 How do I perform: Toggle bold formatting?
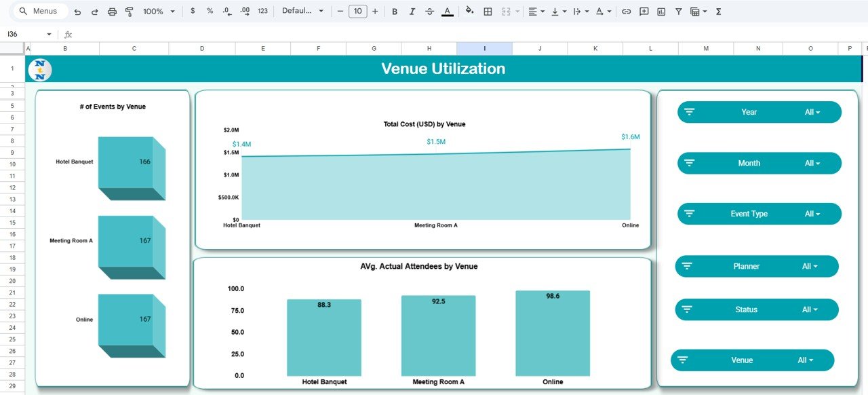pos(394,11)
